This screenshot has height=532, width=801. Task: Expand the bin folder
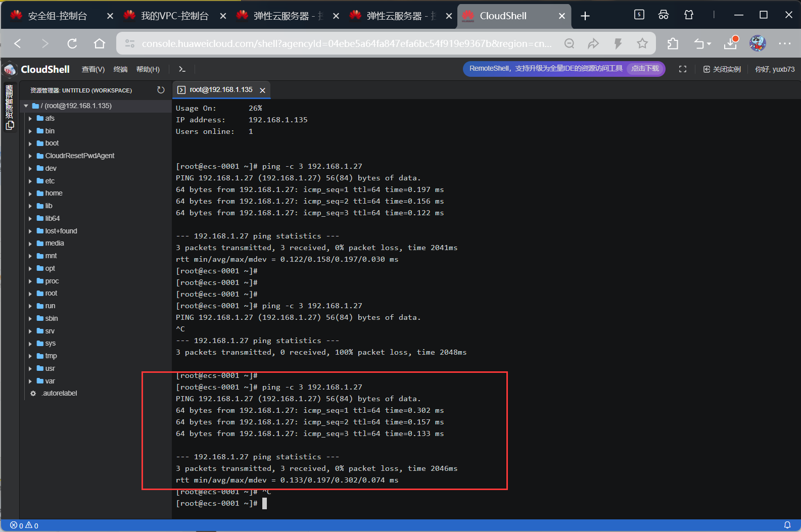pos(30,131)
